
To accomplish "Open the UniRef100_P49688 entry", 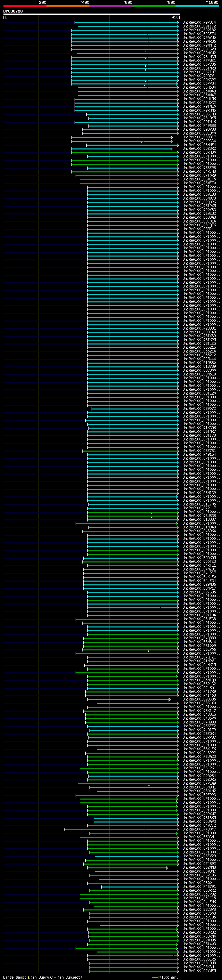I will pyautogui.click(x=199, y=125).
